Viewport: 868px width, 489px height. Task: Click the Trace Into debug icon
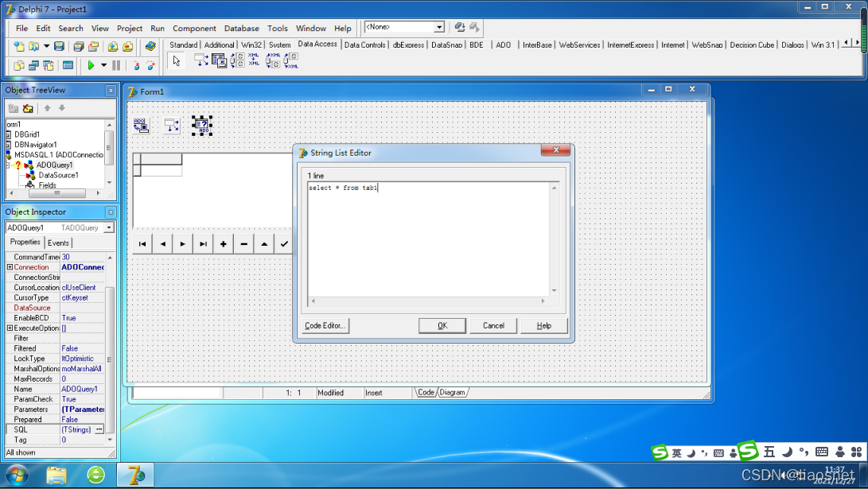136,65
